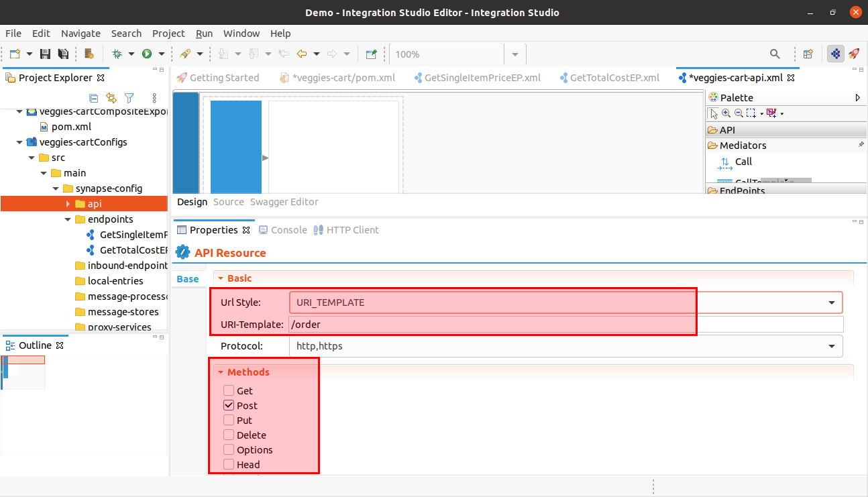Click the New wizard toolbar icon
This screenshot has width=868, height=497.
(15, 54)
